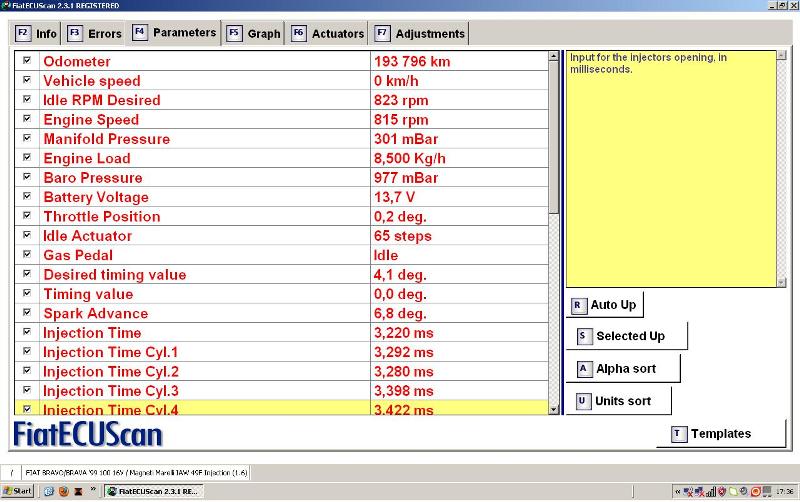Click the T icon on Templates button
The width and height of the screenshot is (800, 502).
tap(679, 433)
